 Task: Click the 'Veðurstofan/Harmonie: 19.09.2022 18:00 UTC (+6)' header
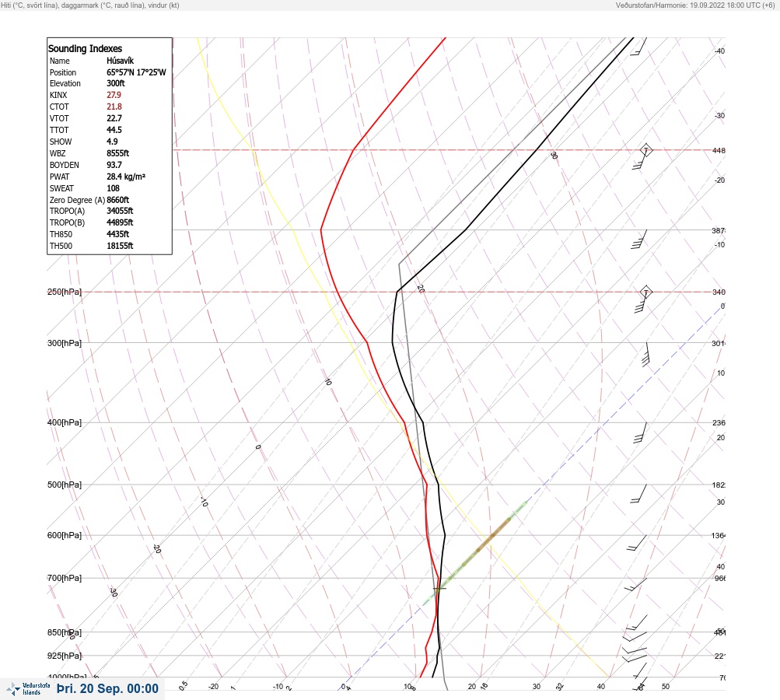(695, 5)
